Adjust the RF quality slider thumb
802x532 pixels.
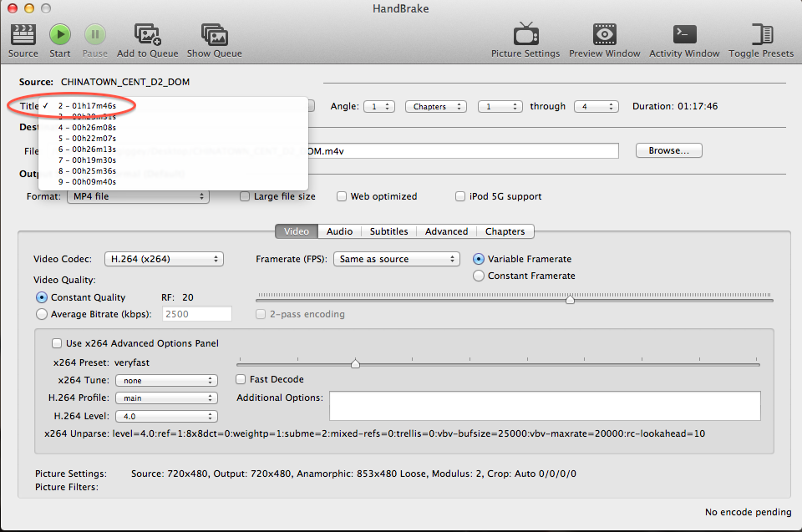tap(571, 299)
